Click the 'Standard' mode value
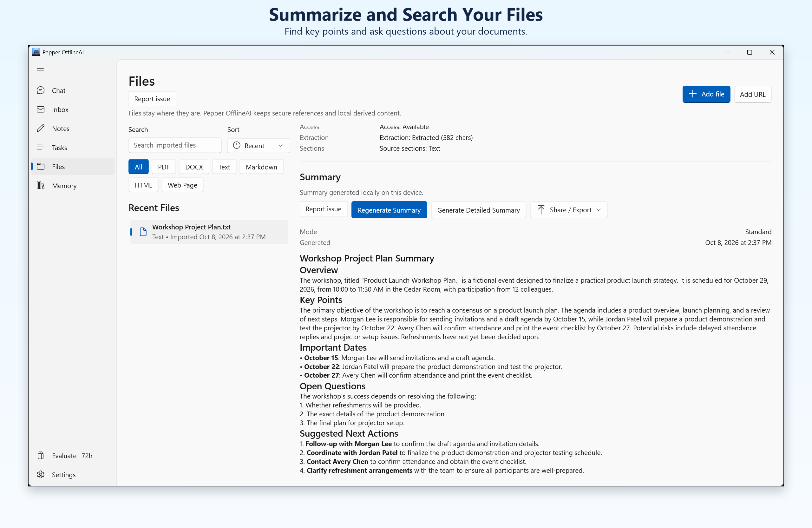The width and height of the screenshot is (812, 528). (x=758, y=232)
